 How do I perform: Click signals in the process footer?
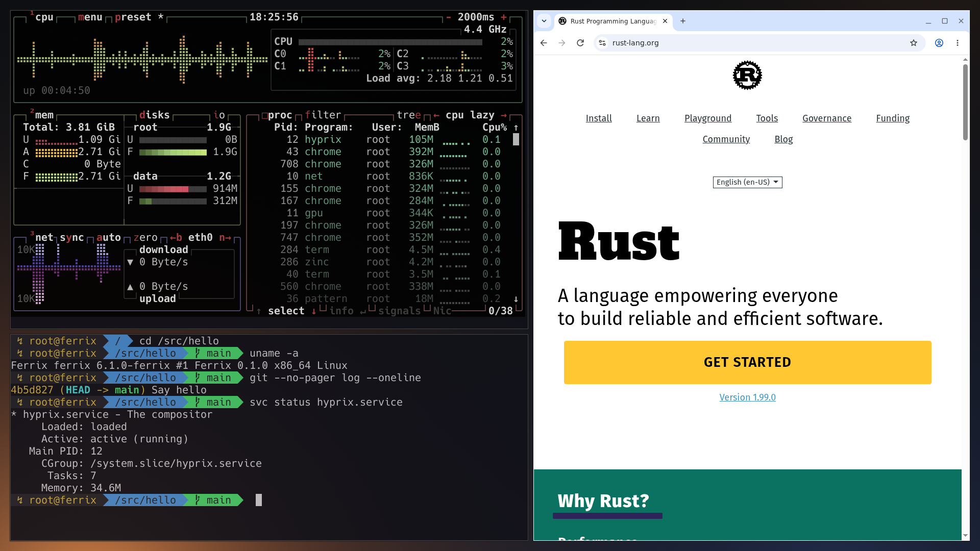point(400,311)
